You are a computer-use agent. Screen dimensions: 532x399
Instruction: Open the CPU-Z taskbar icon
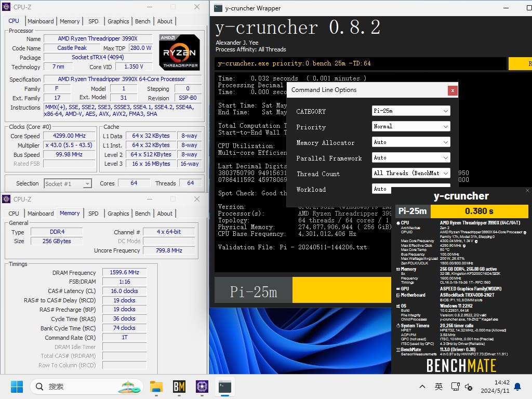(202, 387)
